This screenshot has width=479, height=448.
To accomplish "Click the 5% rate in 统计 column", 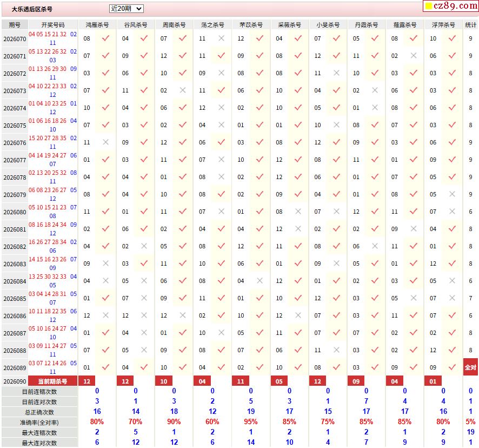I will 470,421.
